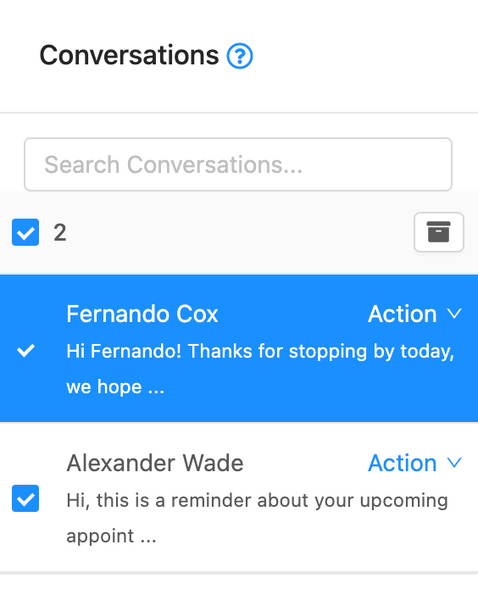
Task: Open the 'Hi Fernando! Thanks for stopping' preview
Action: (x=260, y=351)
